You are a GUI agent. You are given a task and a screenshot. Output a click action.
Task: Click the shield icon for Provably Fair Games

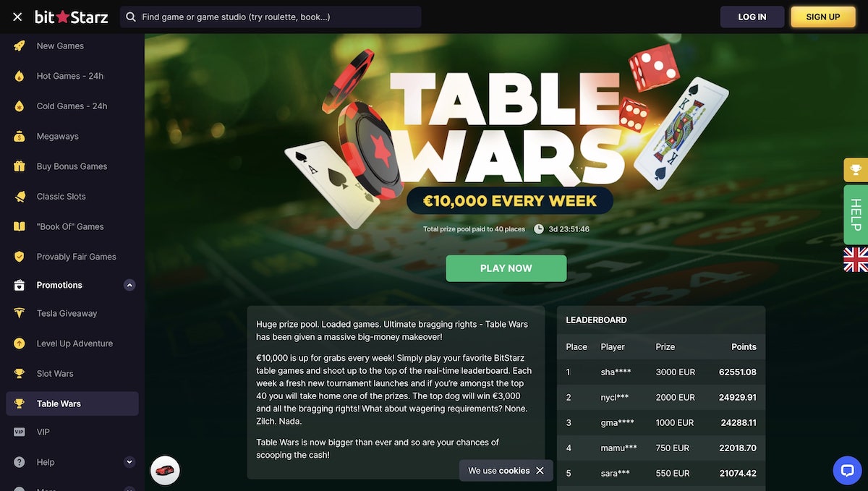20,257
